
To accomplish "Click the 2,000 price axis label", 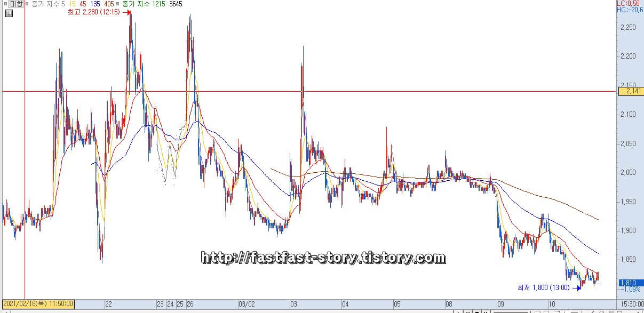I will tap(629, 172).
